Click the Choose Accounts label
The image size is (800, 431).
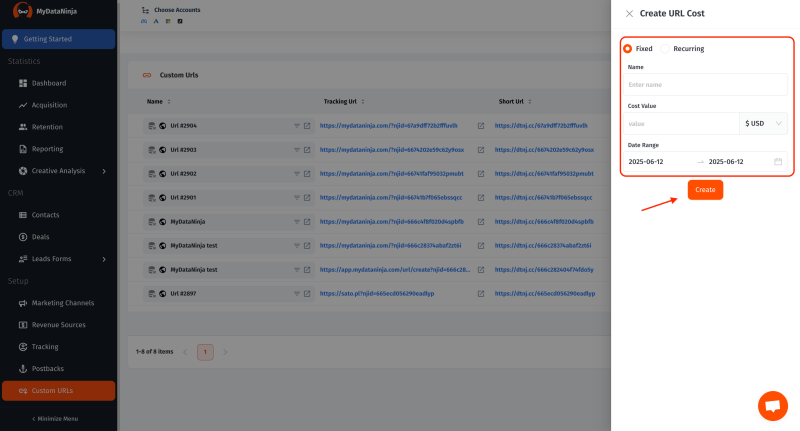177,10
